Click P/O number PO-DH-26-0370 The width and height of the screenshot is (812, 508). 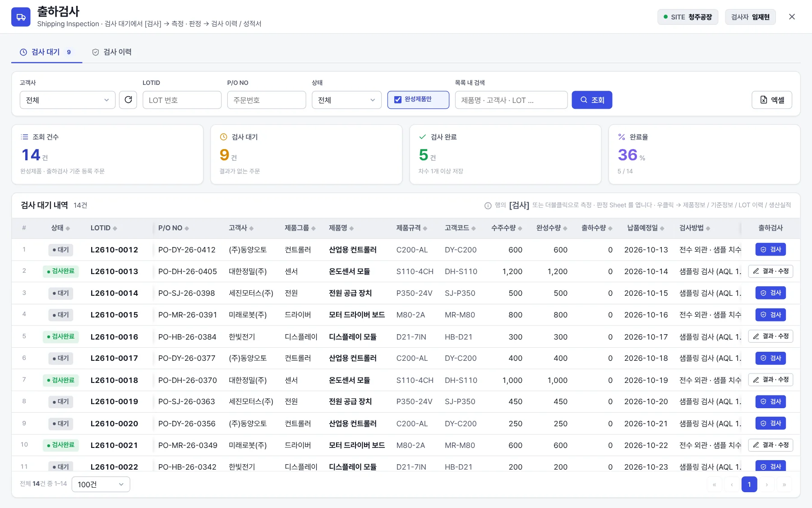tap(188, 380)
